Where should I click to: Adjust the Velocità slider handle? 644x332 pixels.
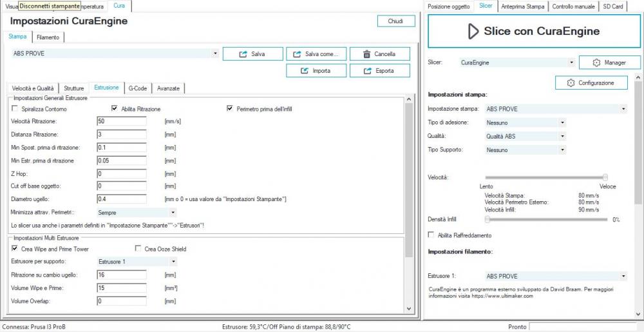605,177
